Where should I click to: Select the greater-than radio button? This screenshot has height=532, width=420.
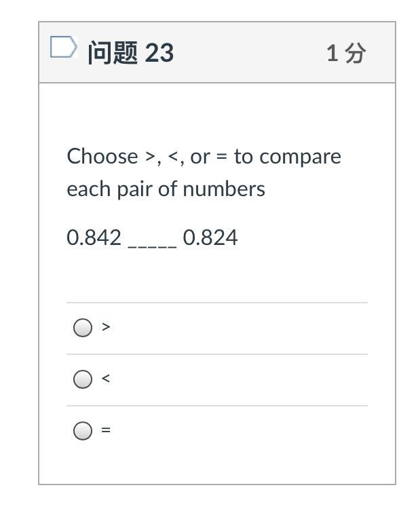click(82, 328)
